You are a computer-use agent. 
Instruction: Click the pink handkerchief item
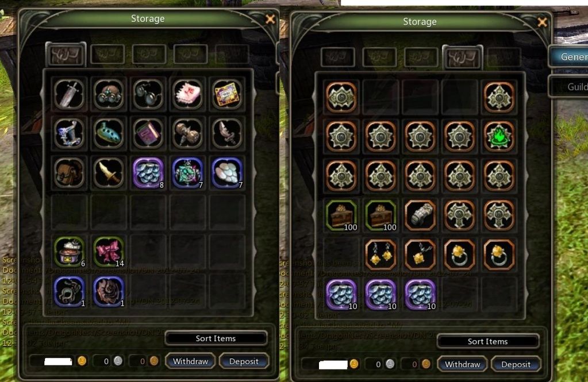tap(187, 94)
